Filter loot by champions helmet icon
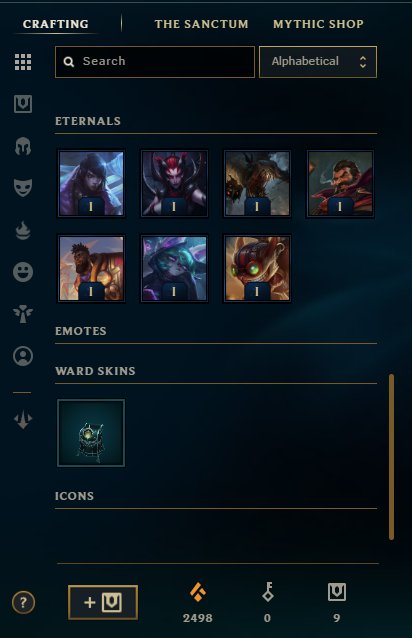The height and width of the screenshot is (638, 412). pos(23,146)
